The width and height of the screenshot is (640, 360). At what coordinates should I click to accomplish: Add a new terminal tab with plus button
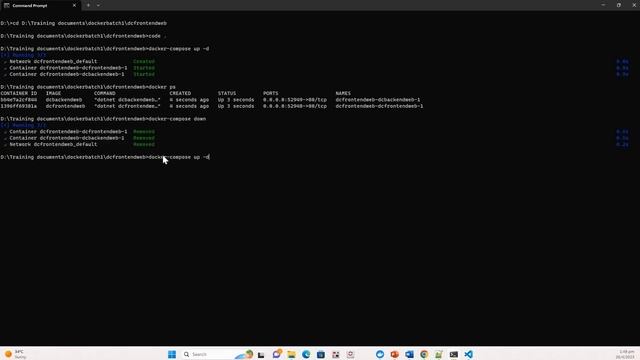[88, 5]
